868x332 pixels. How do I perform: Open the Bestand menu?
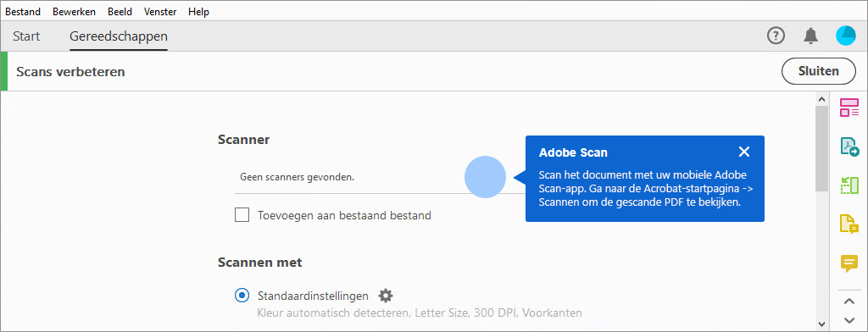point(23,12)
